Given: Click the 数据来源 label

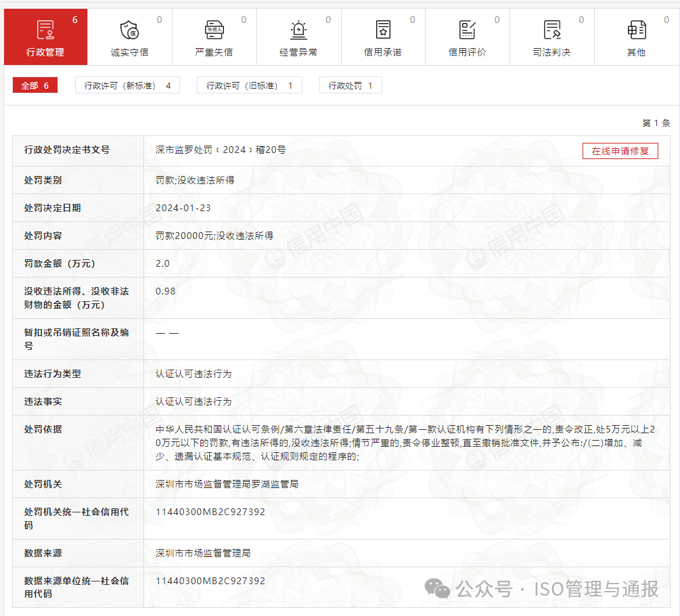Looking at the screenshot, I should coord(43,552).
